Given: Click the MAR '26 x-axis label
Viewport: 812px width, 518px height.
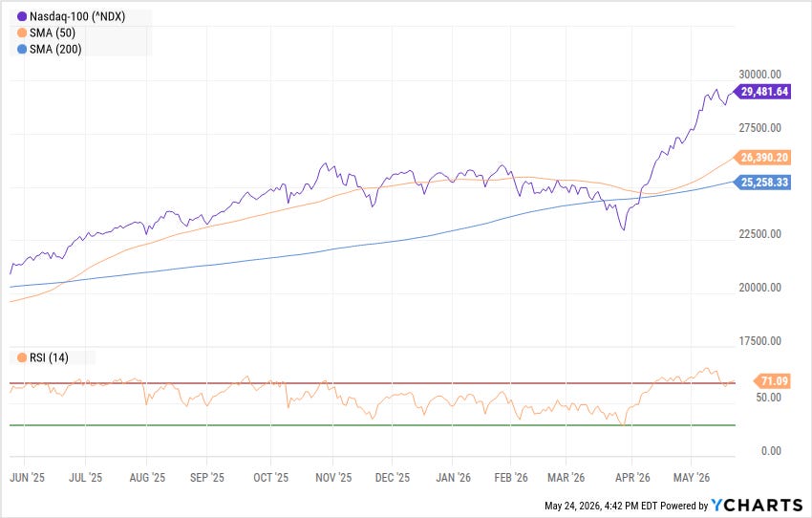Looking at the screenshot, I should click(566, 478).
